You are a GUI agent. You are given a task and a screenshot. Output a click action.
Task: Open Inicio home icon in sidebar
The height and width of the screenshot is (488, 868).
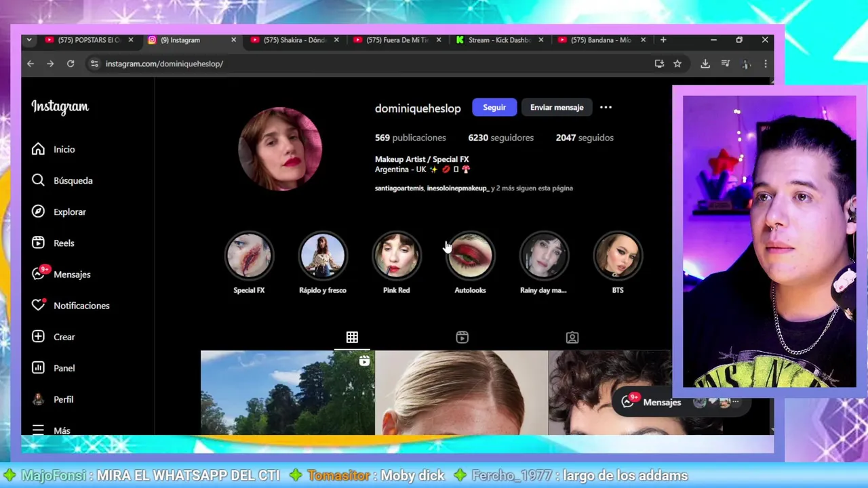point(39,149)
